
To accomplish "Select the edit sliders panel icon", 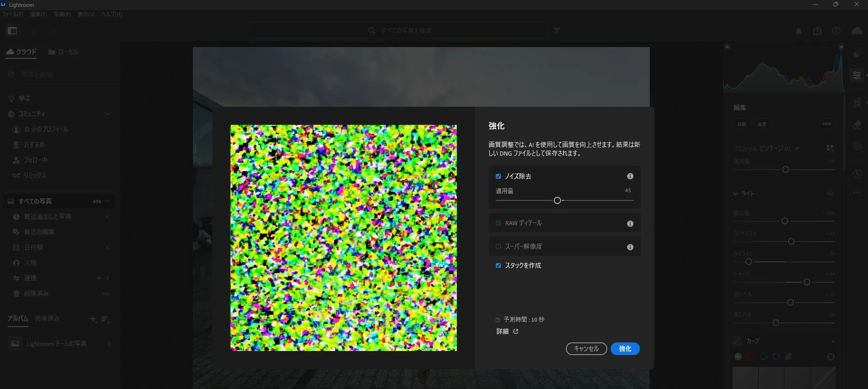I will tap(857, 75).
